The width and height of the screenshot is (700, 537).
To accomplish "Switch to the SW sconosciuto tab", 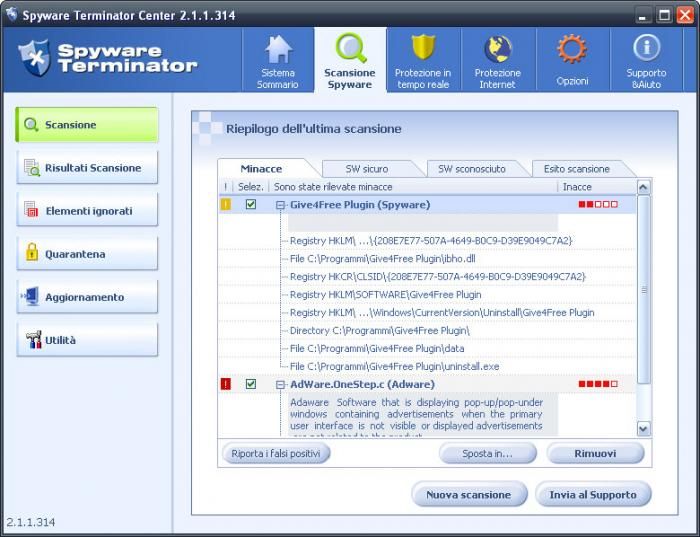I will [472, 169].
